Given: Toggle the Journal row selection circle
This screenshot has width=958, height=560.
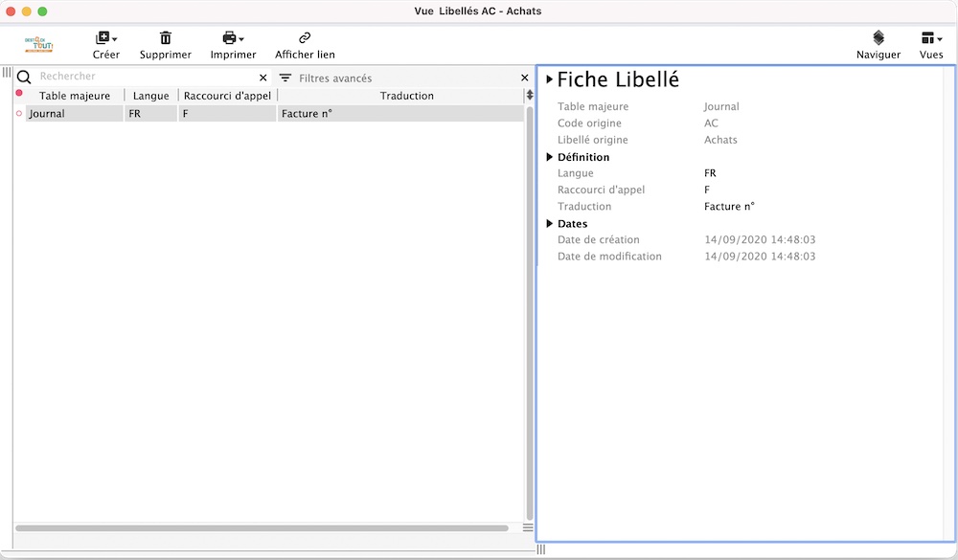Looking at the screenshot, I should (x=19, y=114).
